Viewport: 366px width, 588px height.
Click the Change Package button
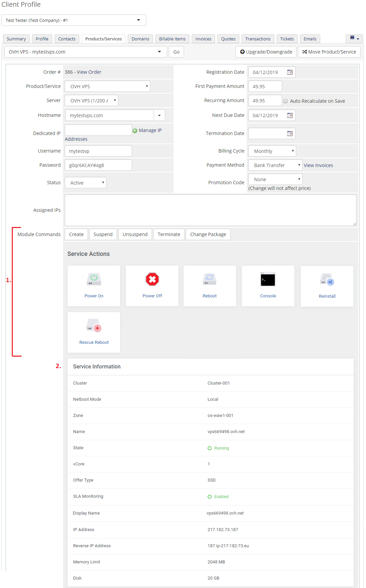(208, 234)
